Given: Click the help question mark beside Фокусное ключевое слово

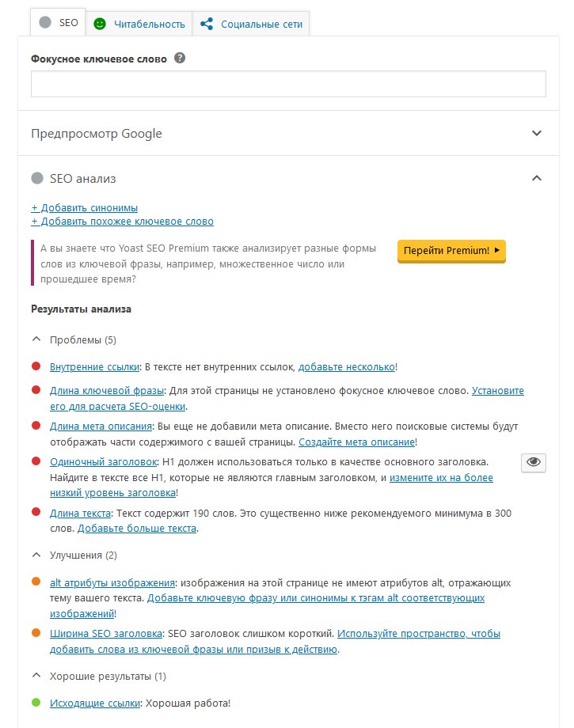Looking at the screenshot, I should [x=181, y=59].
